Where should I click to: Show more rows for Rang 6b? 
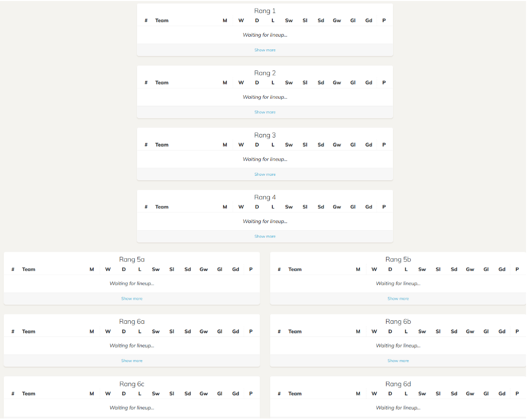(x=398, y=361)
